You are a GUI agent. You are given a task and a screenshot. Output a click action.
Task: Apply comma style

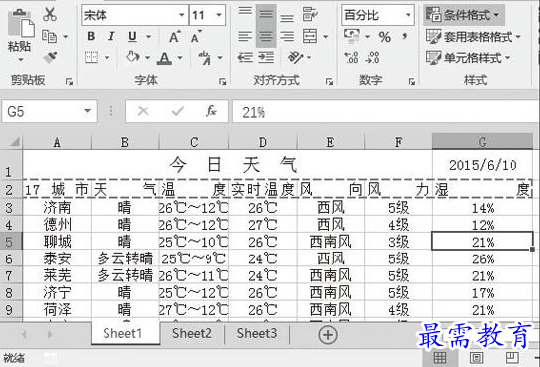pyautogui.click(x=405, y=36)
